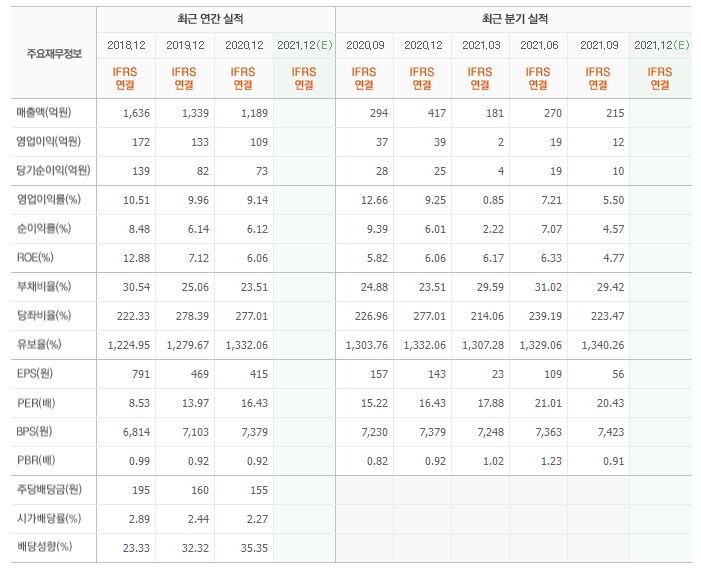Click 2020.12 header under 최근 분기 실적

click(423, 45)
